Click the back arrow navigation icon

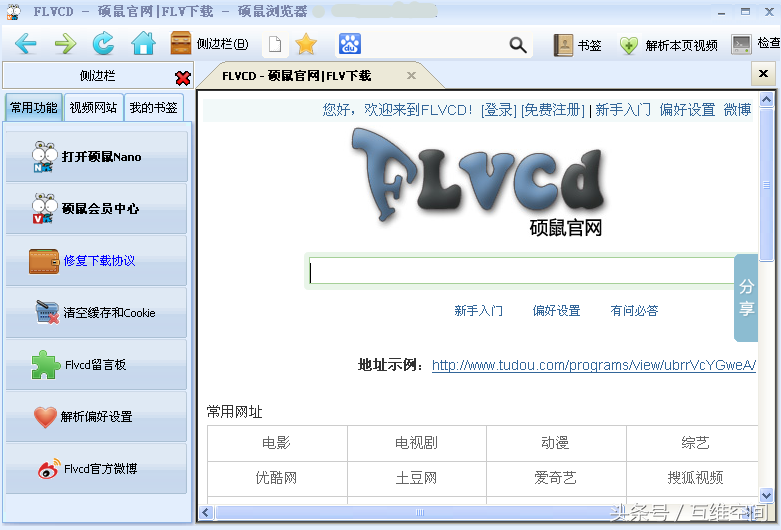pyautogui.click(x=26, y=44)
